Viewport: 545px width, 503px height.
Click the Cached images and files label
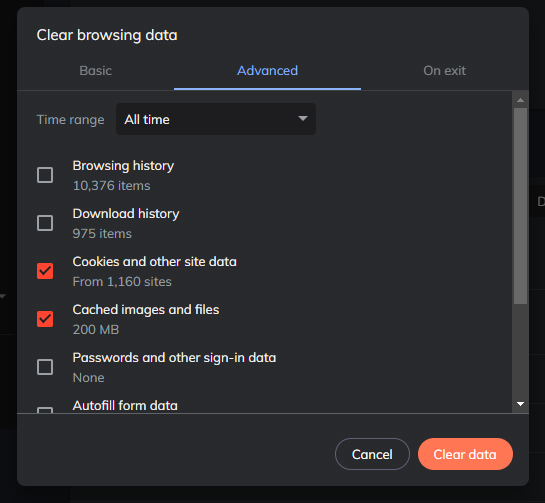point(146,310)
